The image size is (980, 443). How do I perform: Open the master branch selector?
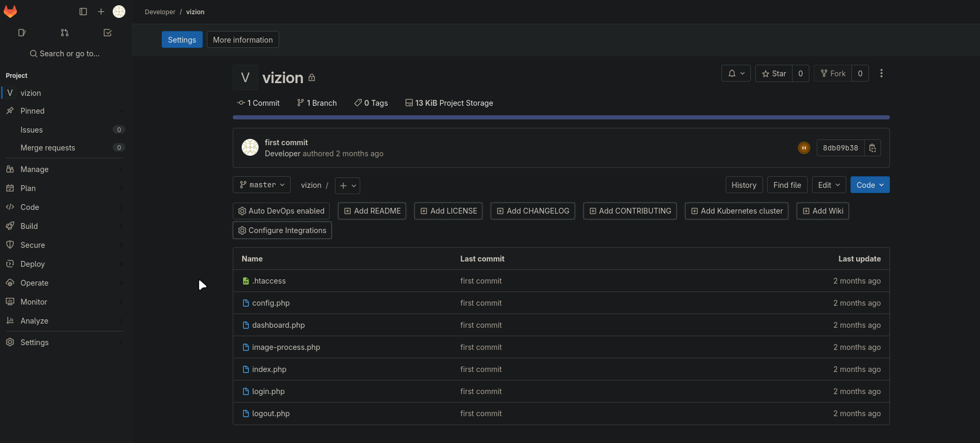[262, 185]
